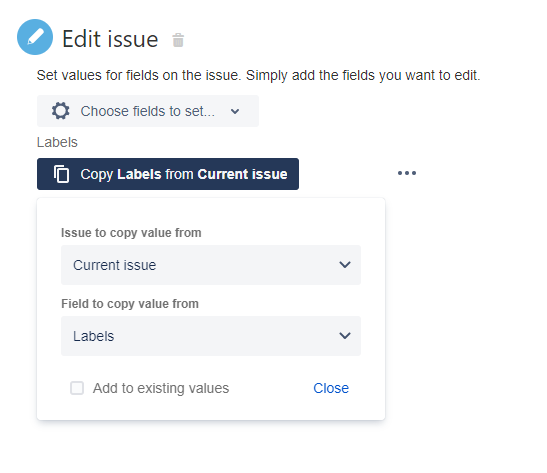The width and height of the screenshot is (547, 473).
Task: Delete the action with the trash icon
Action: pos(178,40)
